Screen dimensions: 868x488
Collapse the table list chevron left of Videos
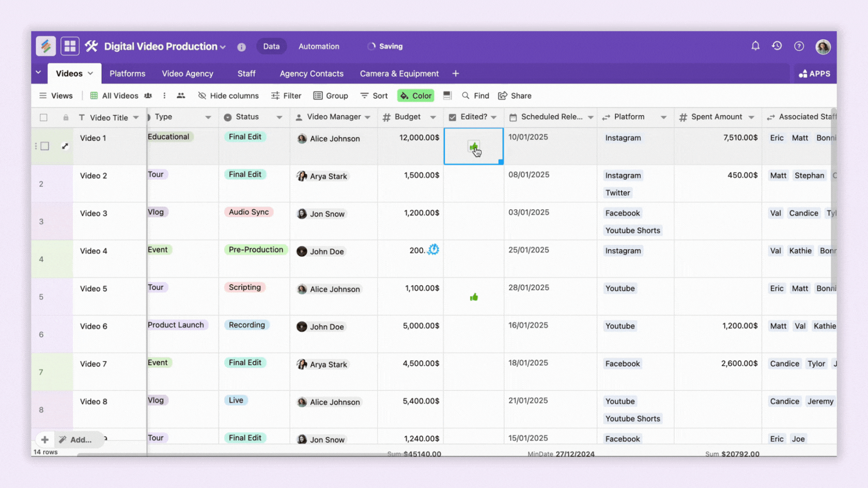coord(38,72)
